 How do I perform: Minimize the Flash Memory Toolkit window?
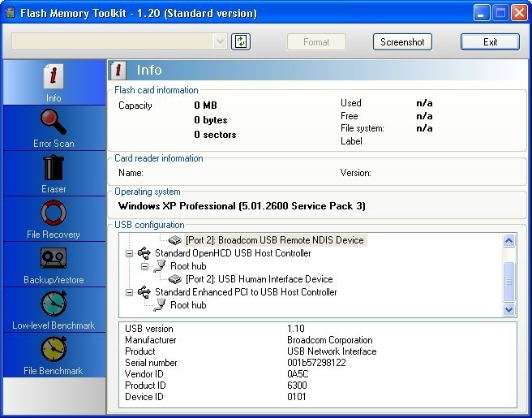pos(481,13)
